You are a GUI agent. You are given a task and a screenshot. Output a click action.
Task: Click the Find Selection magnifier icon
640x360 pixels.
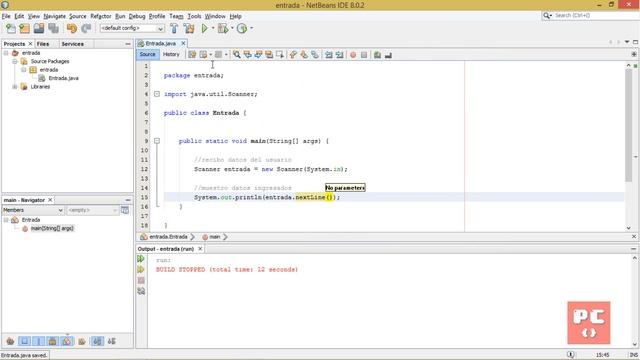coord(237,55)
